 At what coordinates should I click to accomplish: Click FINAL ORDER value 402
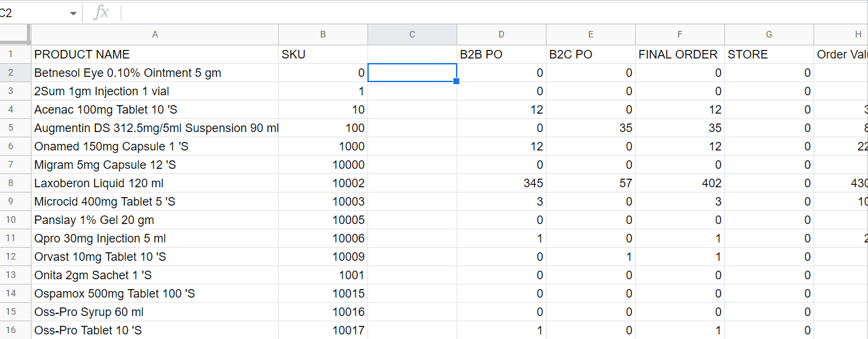[680, 183]
